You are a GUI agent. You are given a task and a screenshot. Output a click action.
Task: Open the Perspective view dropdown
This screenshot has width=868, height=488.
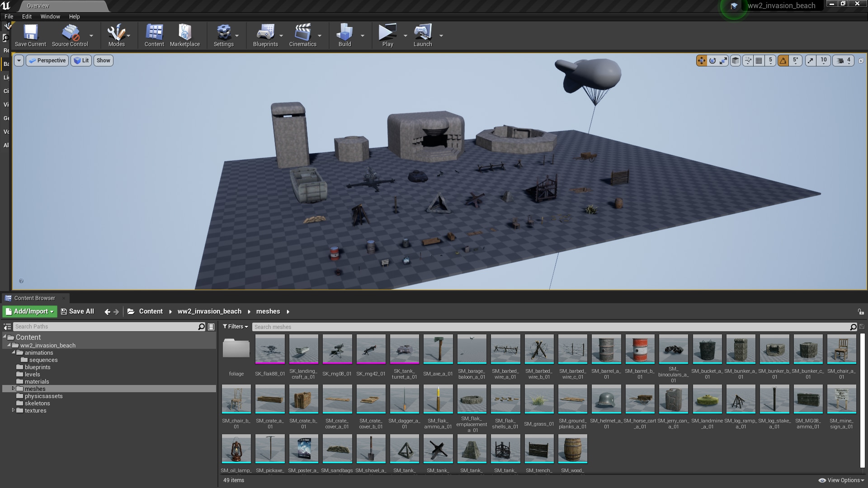click(x=47, y=61)
